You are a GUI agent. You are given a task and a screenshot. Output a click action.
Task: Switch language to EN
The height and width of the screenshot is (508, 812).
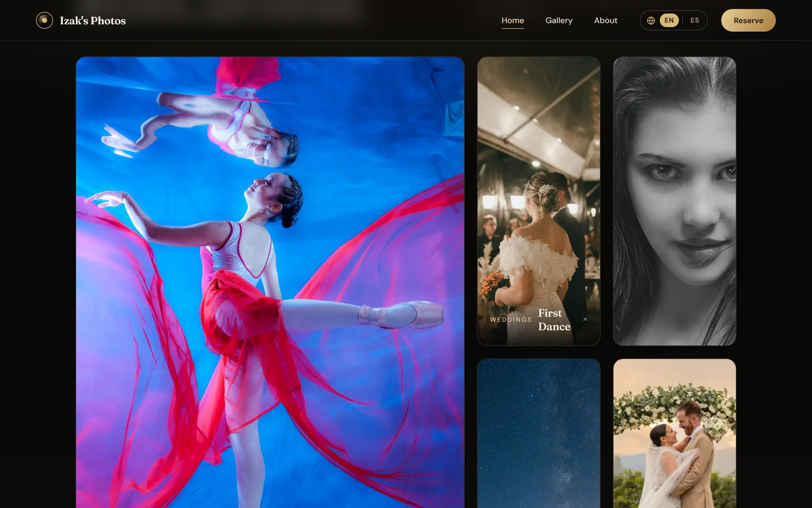(669, 20)
